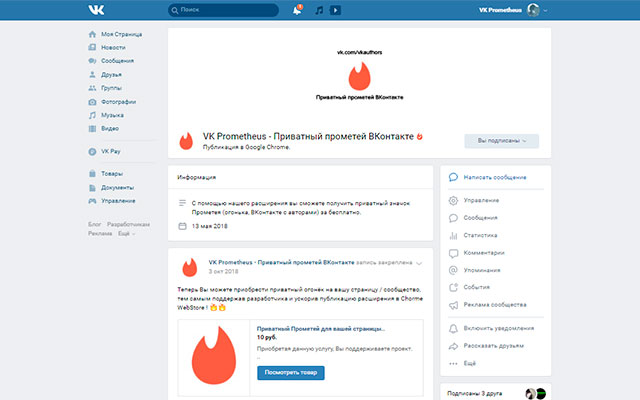Open the Реклама footer link
This screenshot has width=640, height=400.
pos(100,233)
